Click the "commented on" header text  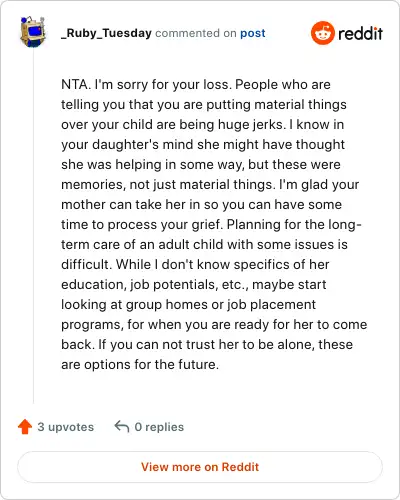196,33
